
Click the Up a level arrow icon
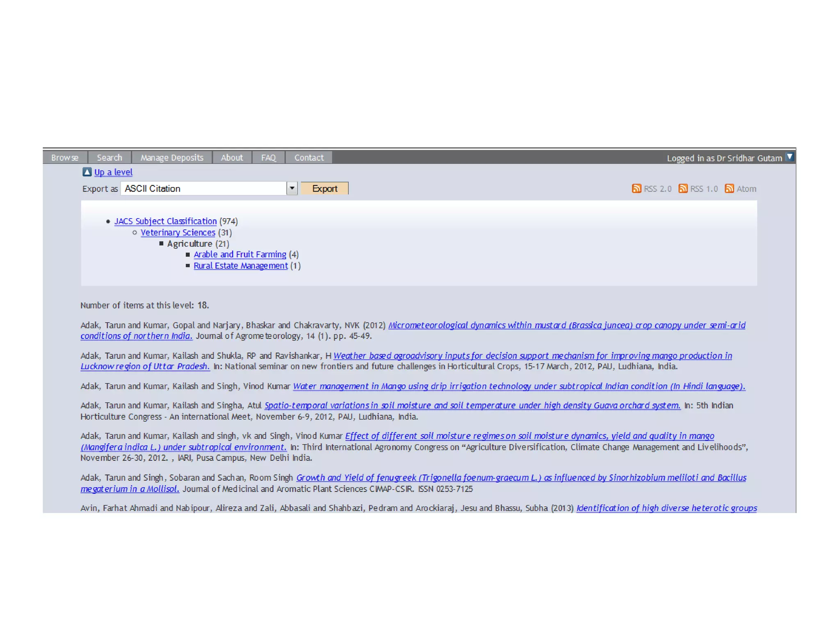pyautogui.click(x=87, y=172)
